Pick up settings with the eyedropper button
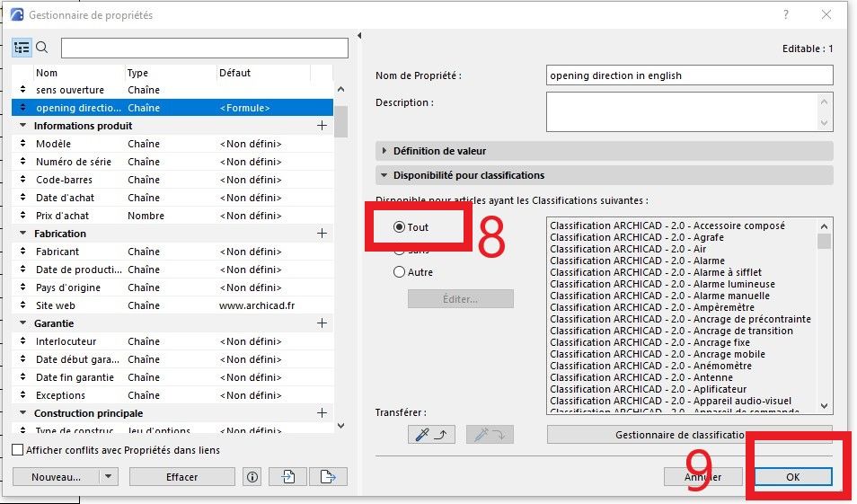The image size is (857, 504). click(x=431, y=435)
